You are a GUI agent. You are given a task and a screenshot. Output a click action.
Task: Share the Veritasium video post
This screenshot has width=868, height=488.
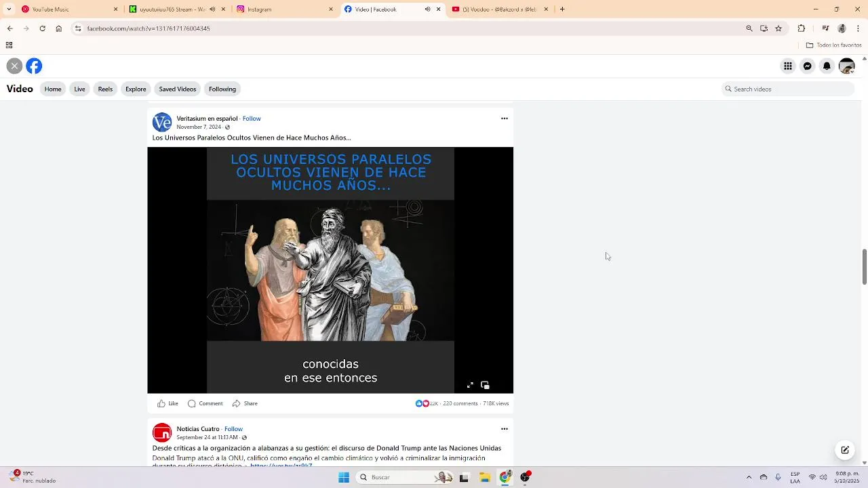pos(245,403)
